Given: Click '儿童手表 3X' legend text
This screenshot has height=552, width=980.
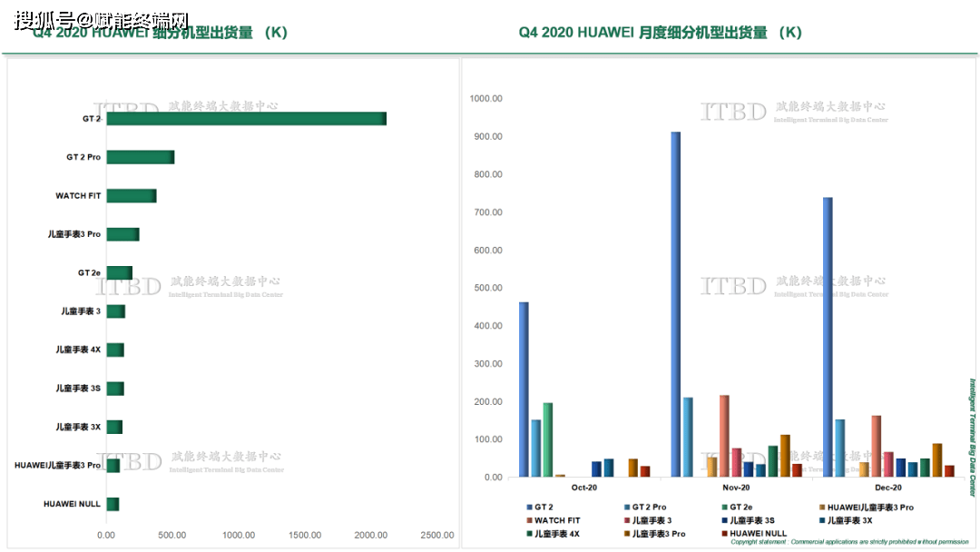Looking at the screenshot, I should [850, 521].
